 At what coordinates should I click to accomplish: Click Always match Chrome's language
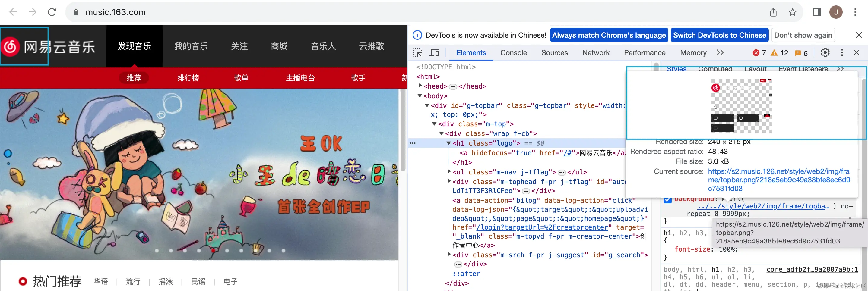[x=609, y=35]
